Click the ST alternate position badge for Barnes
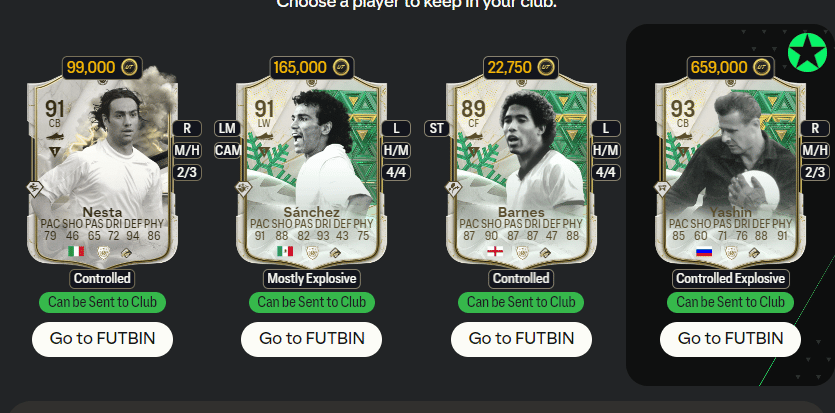The height and width of the screenshot is (413, 835). click(435, 128)
